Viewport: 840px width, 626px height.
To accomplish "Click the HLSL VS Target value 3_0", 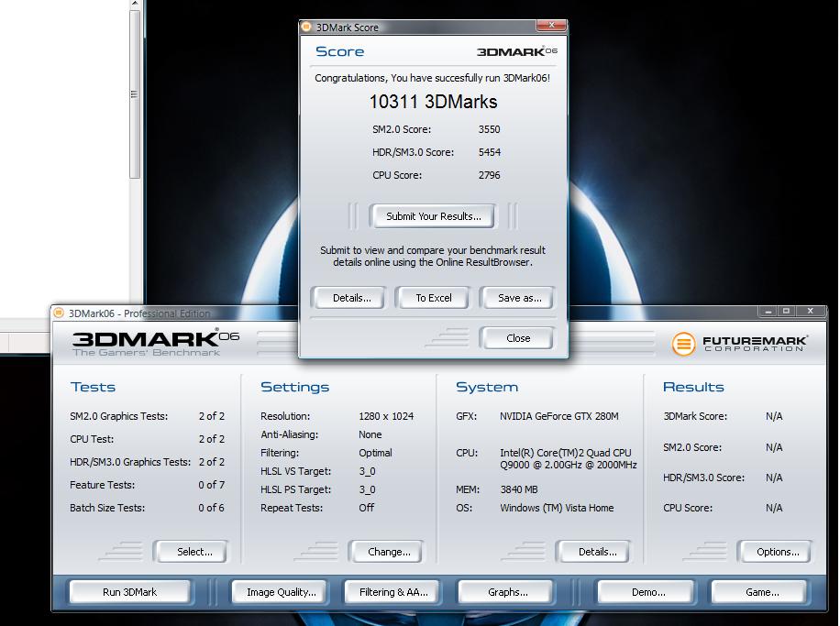I will [x=367, y=471].
